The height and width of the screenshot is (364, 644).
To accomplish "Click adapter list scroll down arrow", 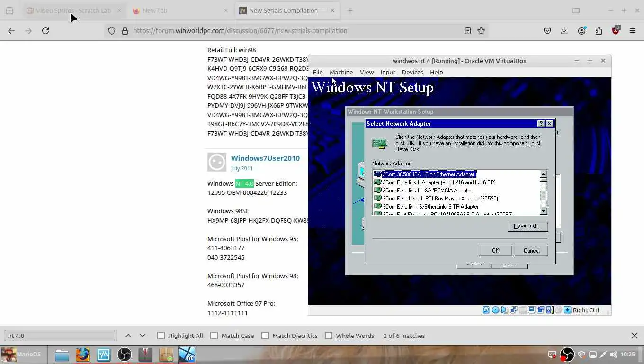I will point(544,211).
